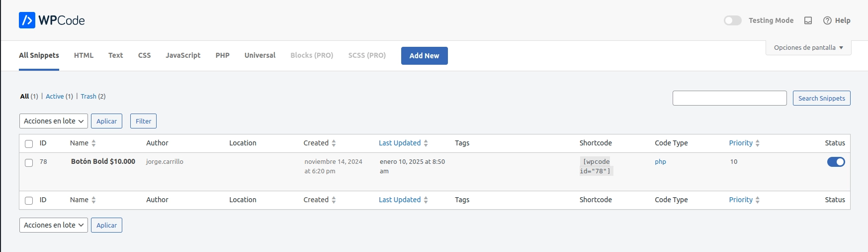The image size is (868, 252).
Task: Expand the Opciones de pantalla panel
Action: pos(808,48)
